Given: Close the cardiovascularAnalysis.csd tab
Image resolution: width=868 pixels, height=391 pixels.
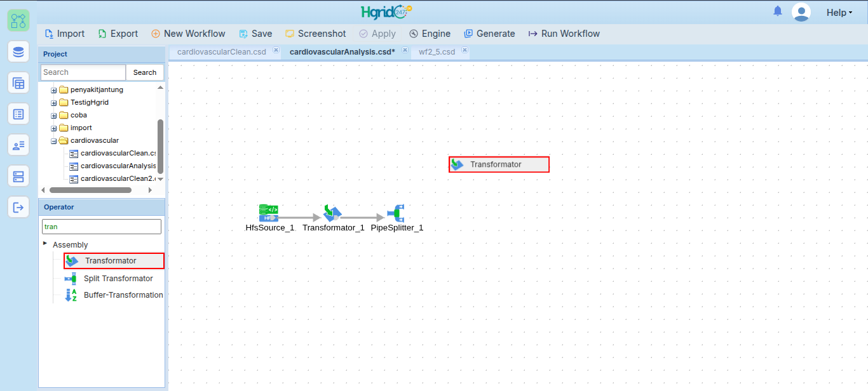Looking at the screenshot, I should (405, 50).
